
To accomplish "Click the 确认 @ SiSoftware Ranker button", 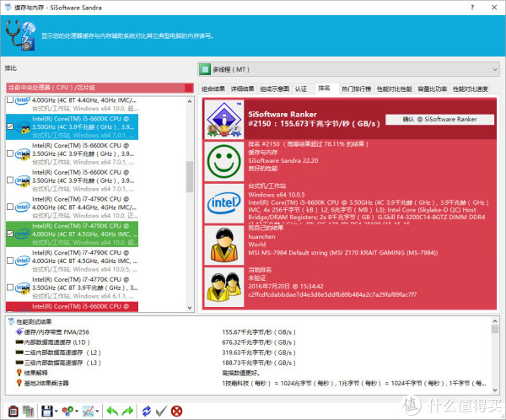I will (x=439, y=119).
